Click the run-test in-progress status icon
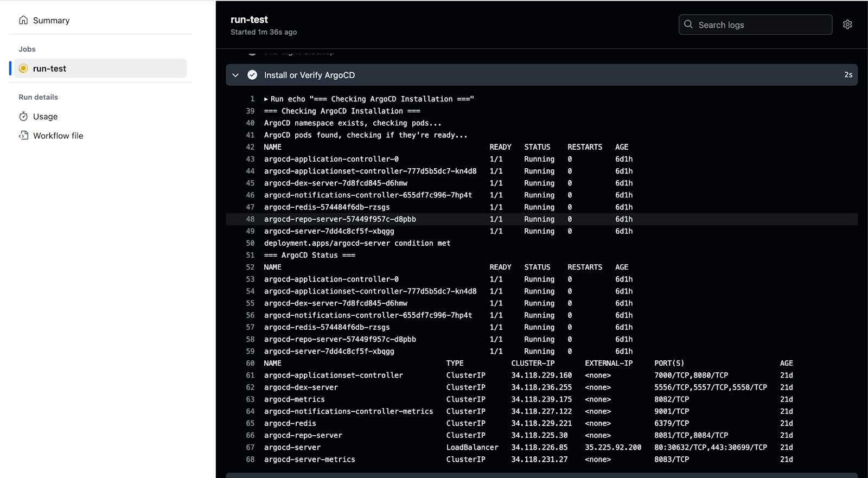 click(x=23, y=68)
